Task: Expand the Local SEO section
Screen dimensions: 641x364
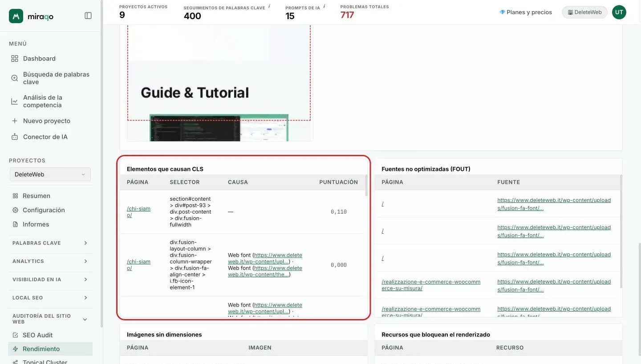Action: pyautogui.click(x=50, y=298)
